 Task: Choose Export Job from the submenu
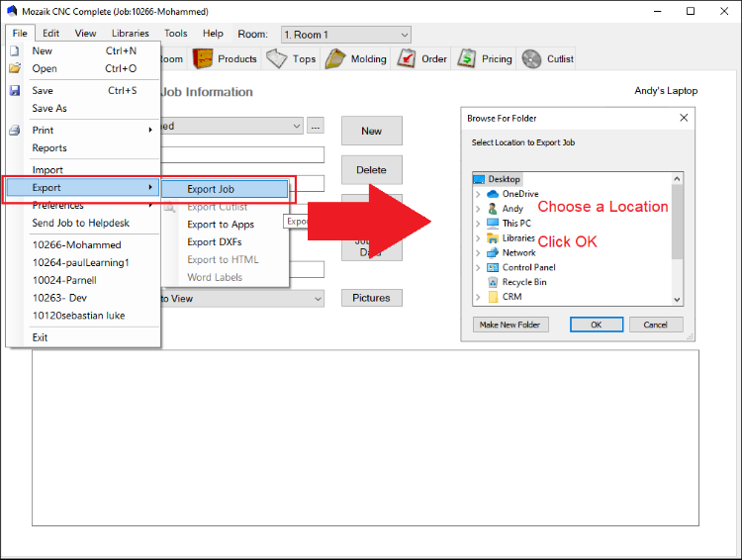[x=225, y=189]
